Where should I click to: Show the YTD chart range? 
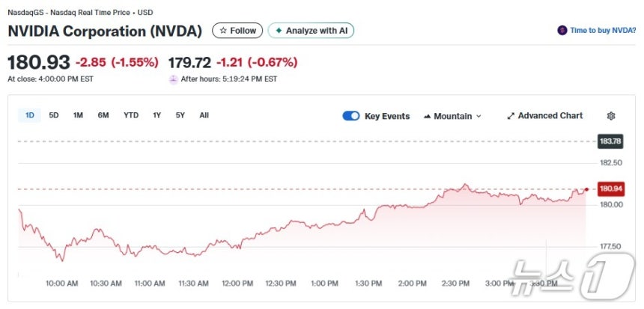131,115
